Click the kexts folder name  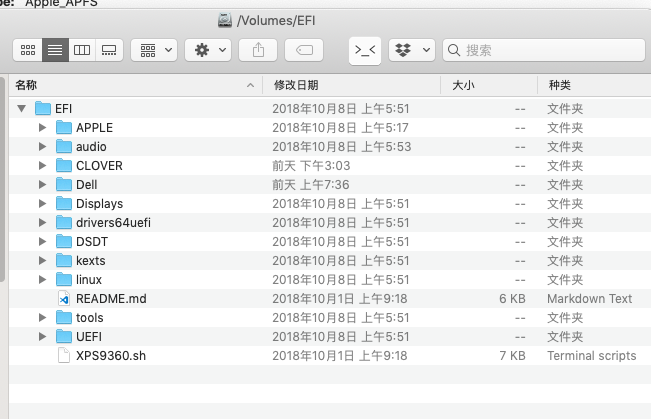[x=91, y=261]
